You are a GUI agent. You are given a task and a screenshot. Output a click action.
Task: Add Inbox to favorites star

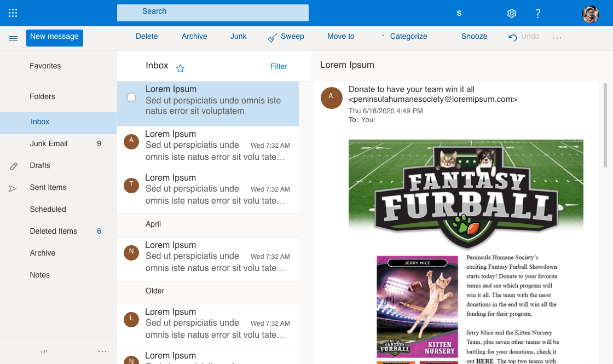point(180,68)
